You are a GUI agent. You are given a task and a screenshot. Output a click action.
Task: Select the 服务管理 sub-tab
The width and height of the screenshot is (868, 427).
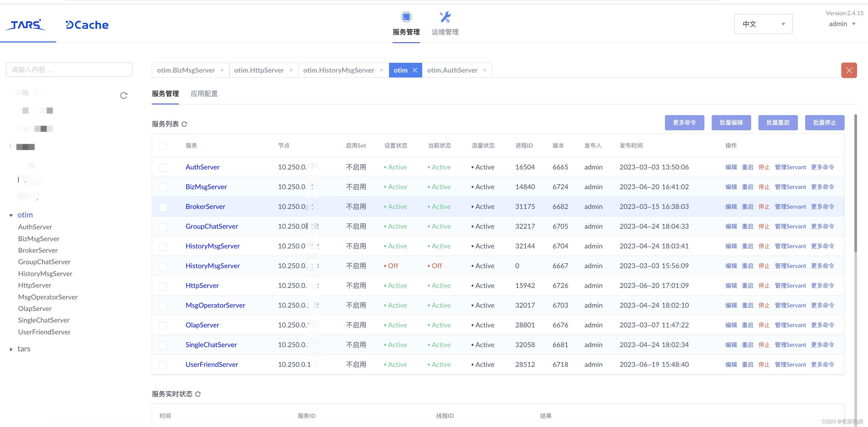[x=165, y=94]
